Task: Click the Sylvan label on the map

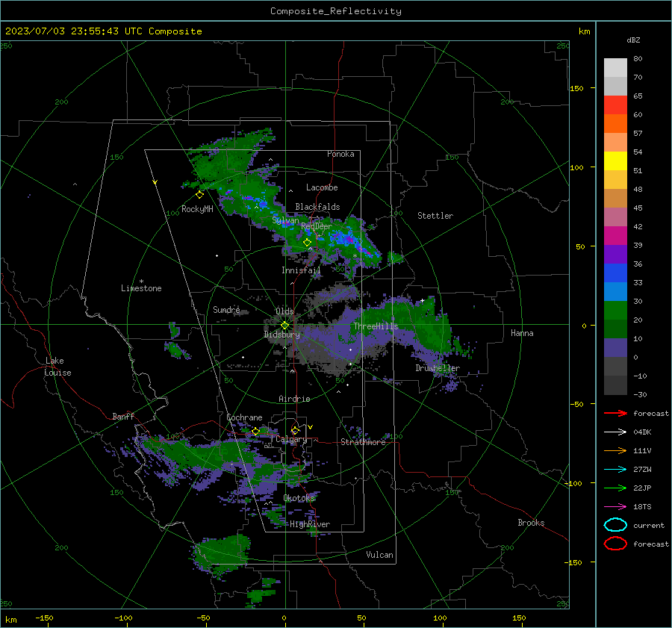Action: click(285, 220)
